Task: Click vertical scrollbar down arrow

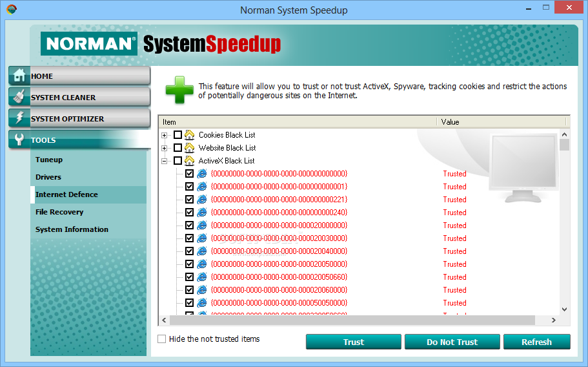Action: tap(564, 309)
